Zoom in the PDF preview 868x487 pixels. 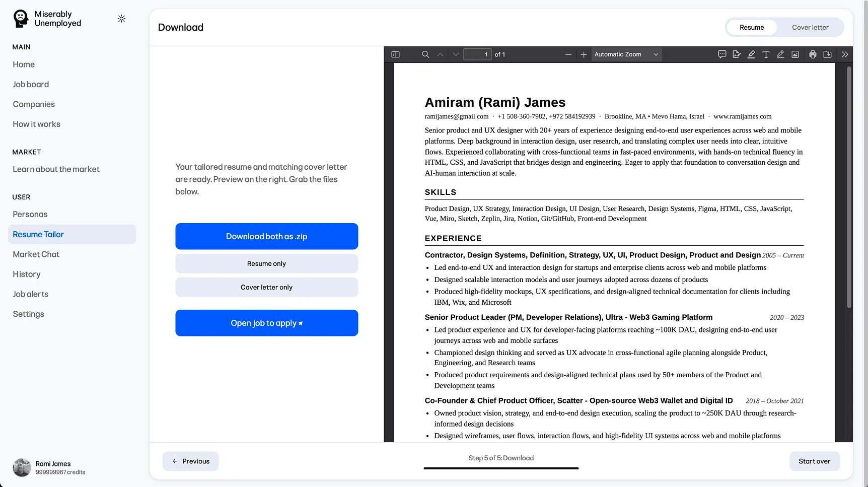click(584, 54)
